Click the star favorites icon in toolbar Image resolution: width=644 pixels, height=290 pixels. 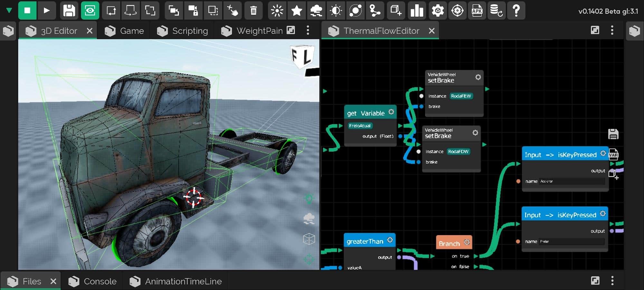[296, 11]
